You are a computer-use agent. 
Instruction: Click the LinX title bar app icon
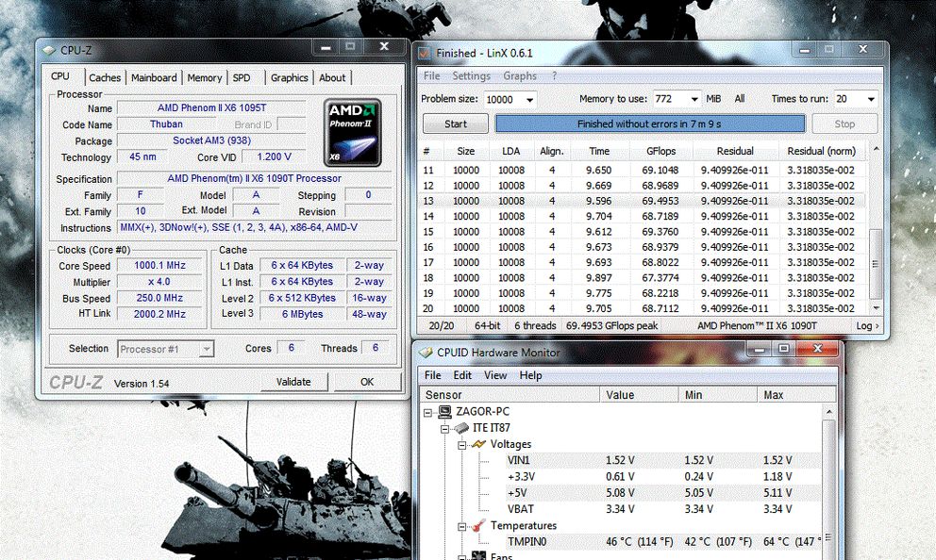[x=425, y=53]
